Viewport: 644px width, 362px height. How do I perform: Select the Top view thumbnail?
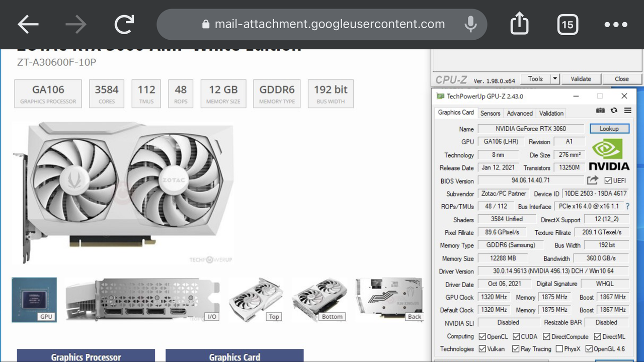(256, 300)
